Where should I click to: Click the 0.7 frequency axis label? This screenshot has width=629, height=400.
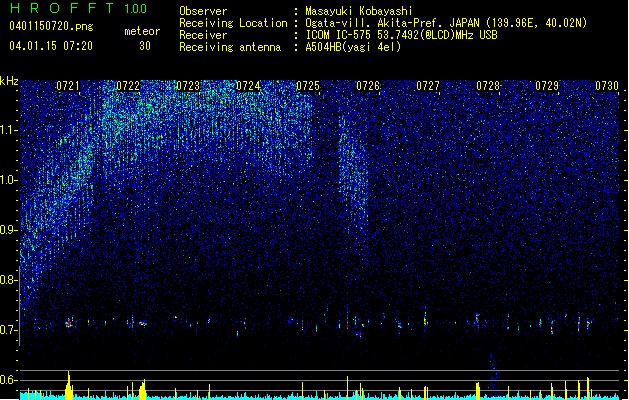pyautogui.click(x=9, y=330)
